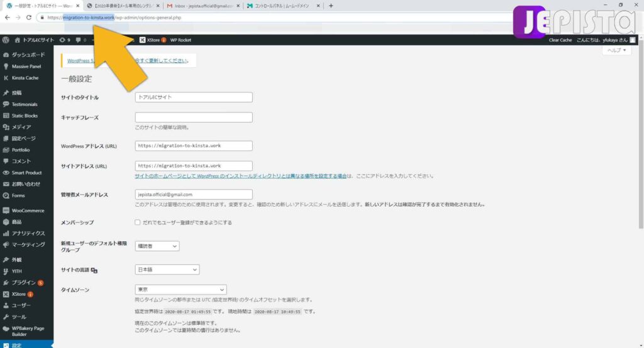This screenshot has width=644, height=348.
Task: Click Static Blocks icon in sidebar
Action: [x=6, y=116]
